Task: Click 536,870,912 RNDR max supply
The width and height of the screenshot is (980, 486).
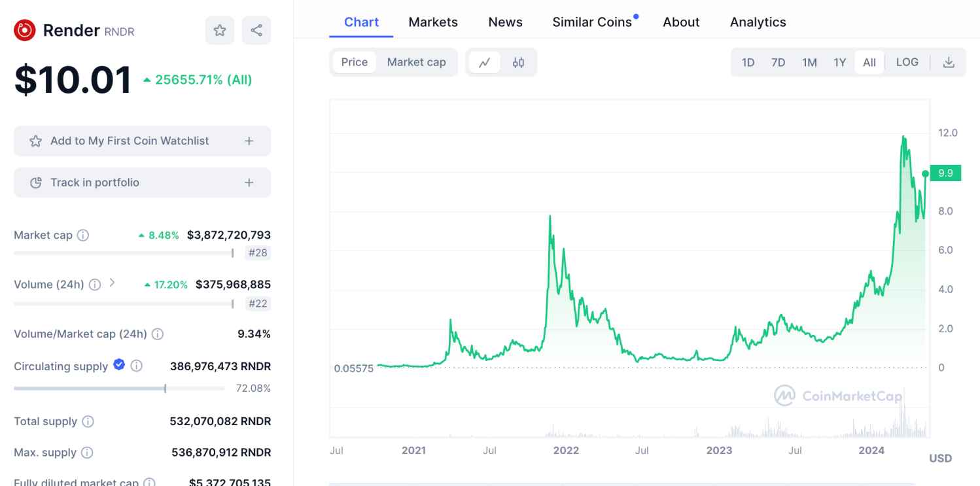Action: [x=221, y=453]
